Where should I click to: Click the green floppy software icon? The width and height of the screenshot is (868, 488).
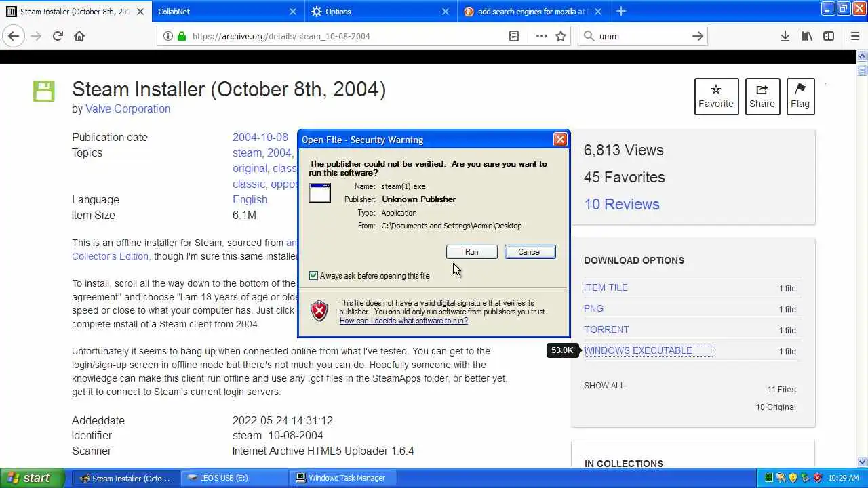click(x=43, y=91)
